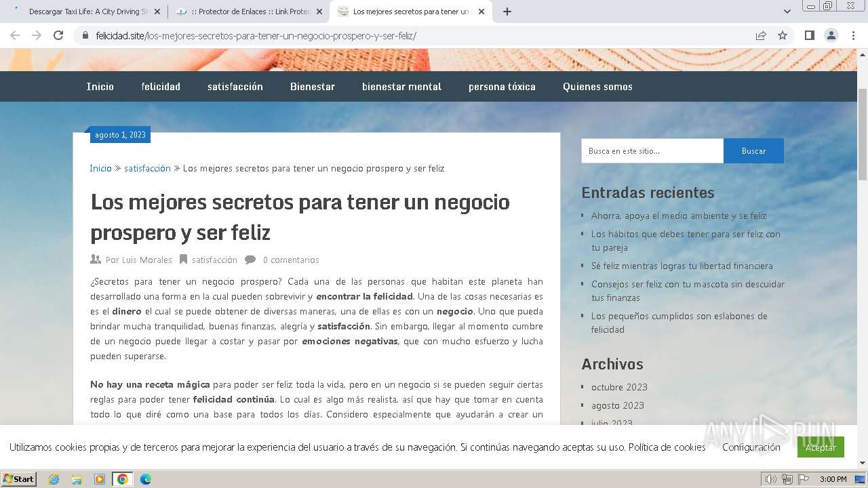The width and height of the screenshot is (868, 488).
Task: Open the Windows Start menu
Action: [19, 479]
